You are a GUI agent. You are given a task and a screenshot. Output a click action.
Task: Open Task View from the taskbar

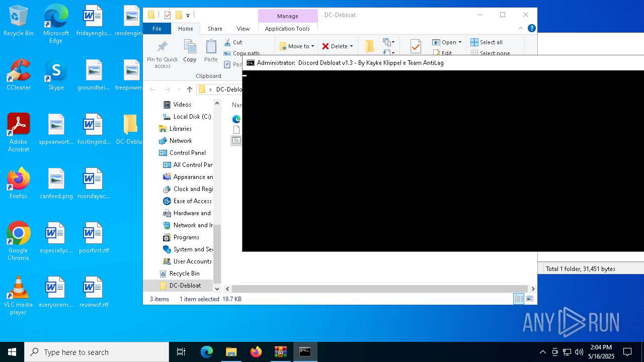click(x=181, y=352)
